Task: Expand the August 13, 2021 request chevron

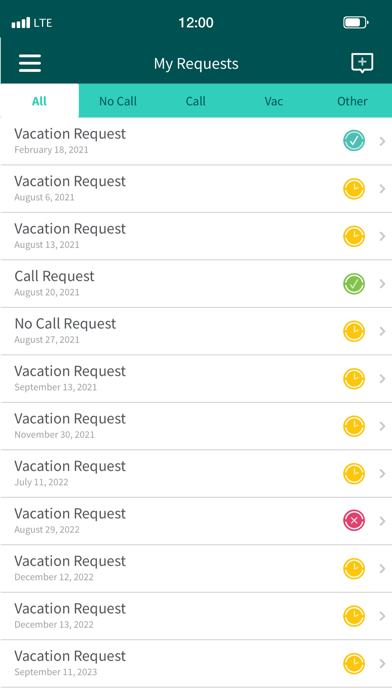Action: [x=382, y=236]
